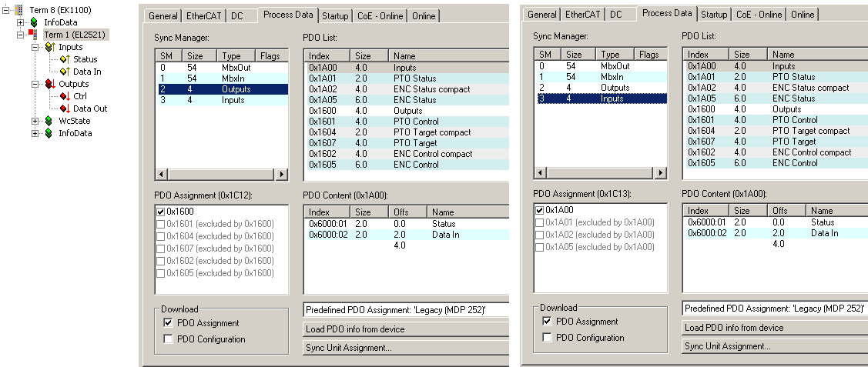Select 0x1604 PTO Target compact in right PDO List
This screenshot has width=868, height=367.
(x=776, y=131)
